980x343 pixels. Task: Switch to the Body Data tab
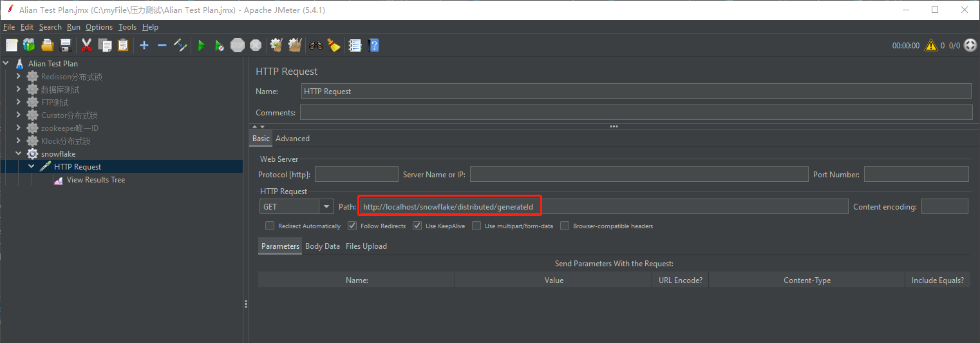click(323, 246)
